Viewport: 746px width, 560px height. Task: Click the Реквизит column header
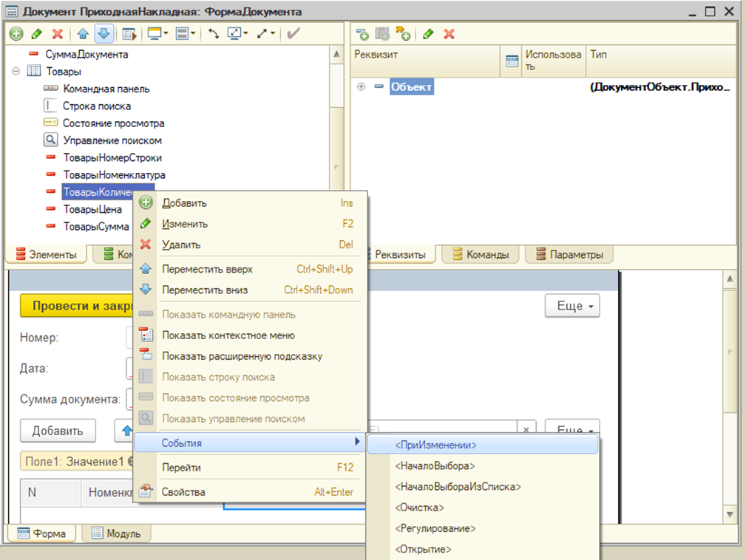tap(425, 61)
